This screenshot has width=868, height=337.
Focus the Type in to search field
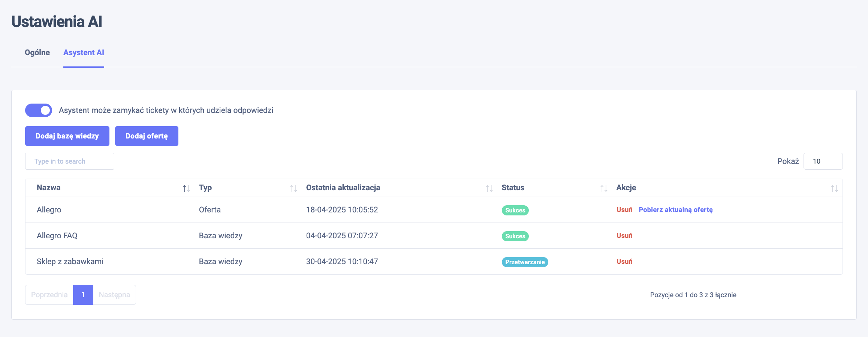coord(70,161)
